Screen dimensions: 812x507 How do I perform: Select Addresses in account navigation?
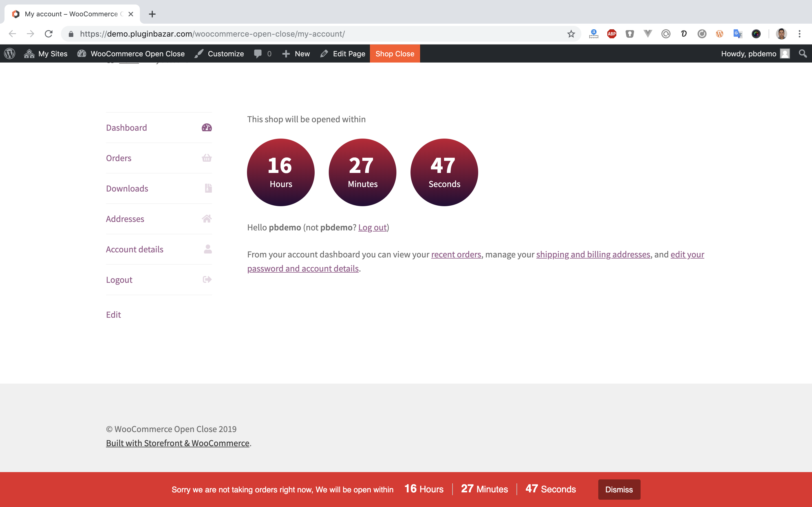pos(125,219)
